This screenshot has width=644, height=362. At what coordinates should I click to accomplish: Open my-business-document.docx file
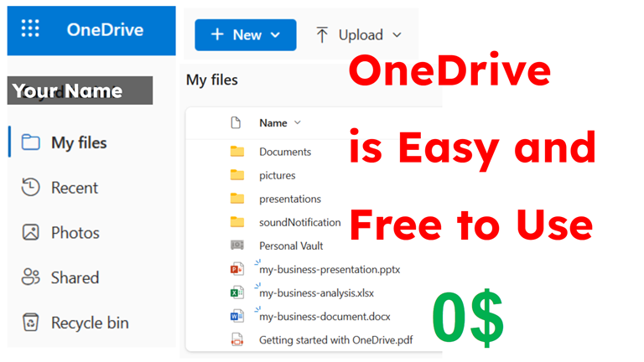(325, 317)
